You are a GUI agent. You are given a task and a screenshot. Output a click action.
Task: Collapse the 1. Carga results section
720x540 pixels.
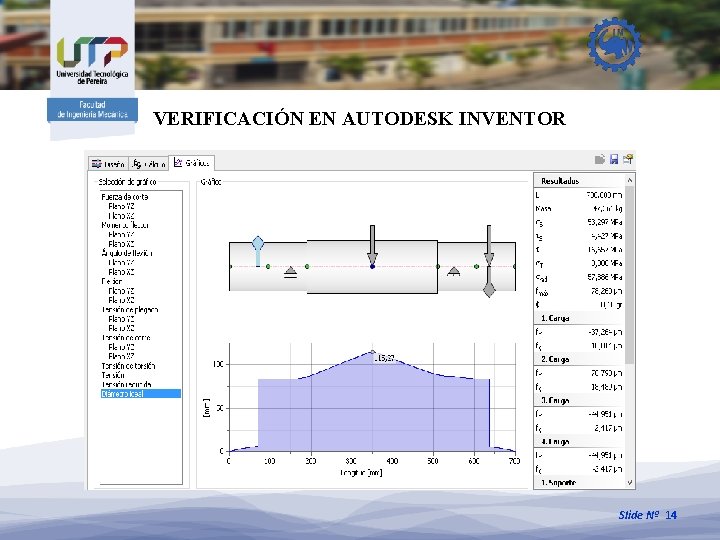click(x=579, y=318)
